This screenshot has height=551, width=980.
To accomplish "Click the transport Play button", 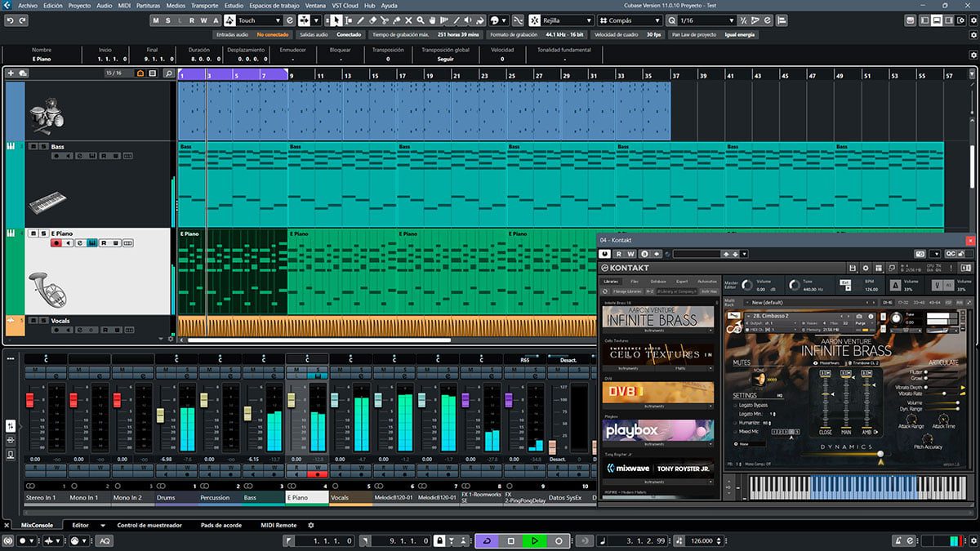I will (x=534, y=540).
